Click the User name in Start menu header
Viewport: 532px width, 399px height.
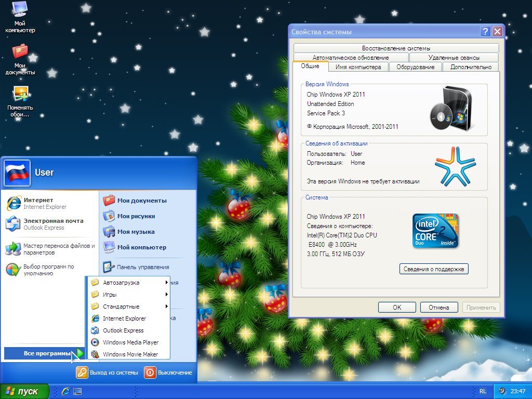[44, 172]
